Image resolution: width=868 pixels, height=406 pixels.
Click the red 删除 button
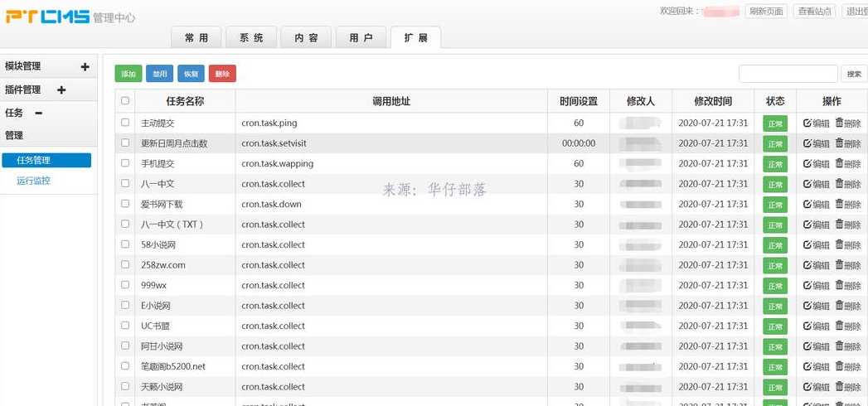point(222,74)
